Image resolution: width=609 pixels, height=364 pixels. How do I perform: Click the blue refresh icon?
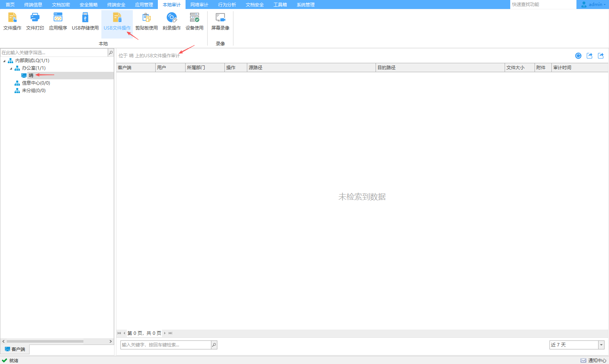pyautogui.click(x=578, y=56)
